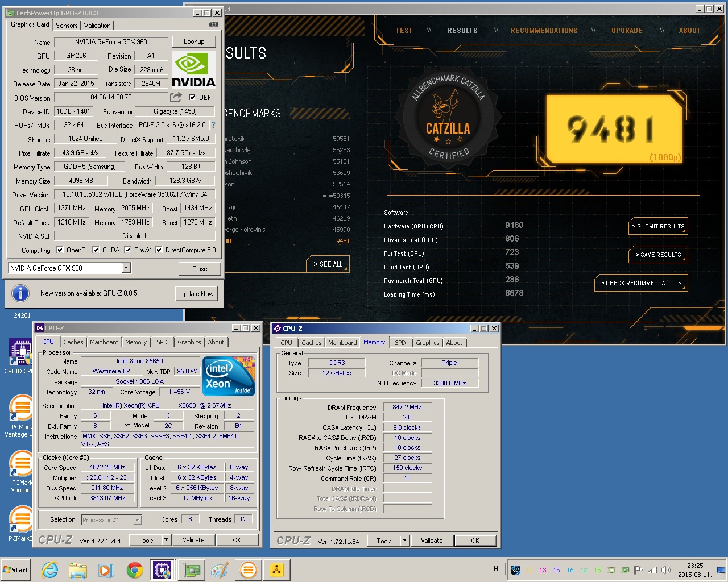
Task: Open Google Chrome from the taskbar
Action: 135,569
